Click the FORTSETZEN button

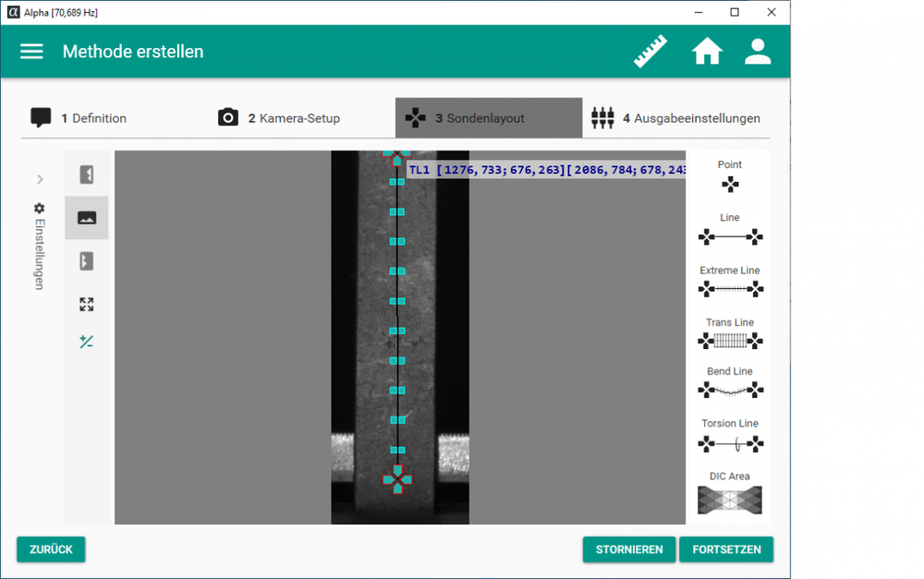coord(726,549)
